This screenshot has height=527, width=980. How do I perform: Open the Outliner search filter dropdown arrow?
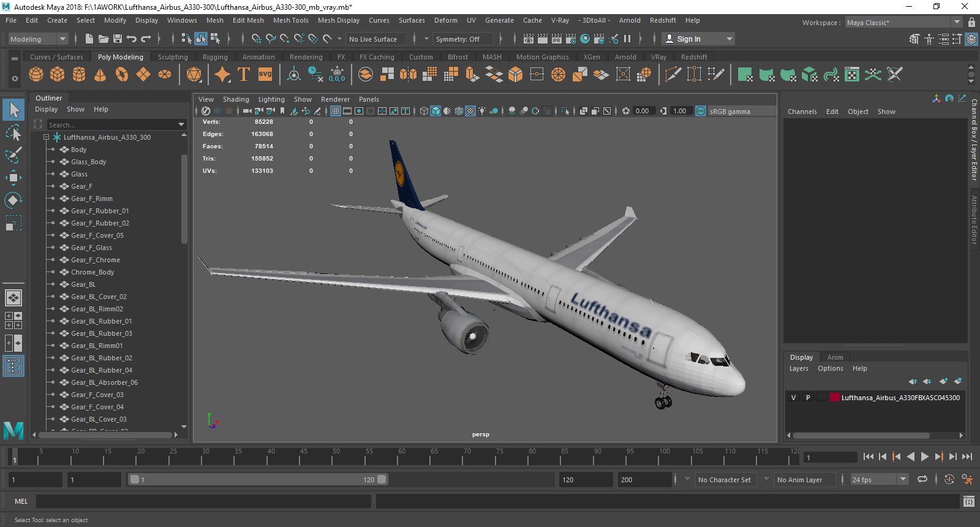[x=181, y=124]
